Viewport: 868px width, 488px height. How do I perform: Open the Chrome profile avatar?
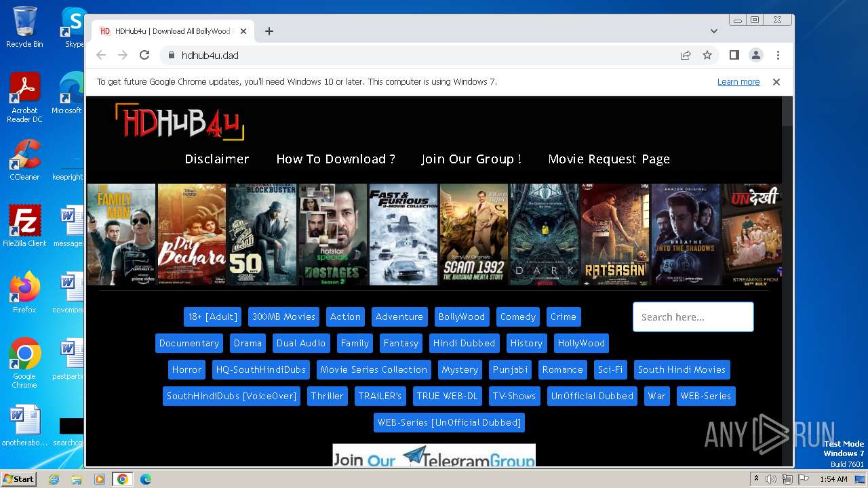click(x=756, y=56)
